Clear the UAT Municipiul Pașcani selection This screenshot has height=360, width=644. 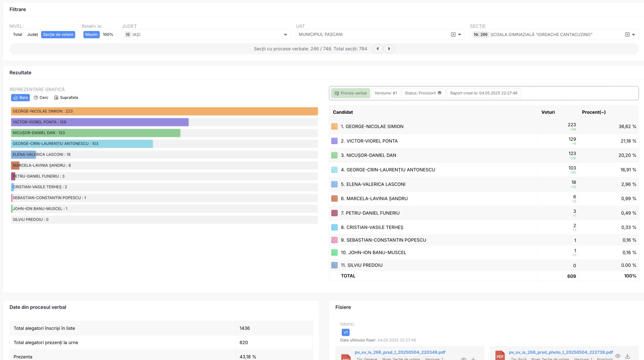pos(453,34)
